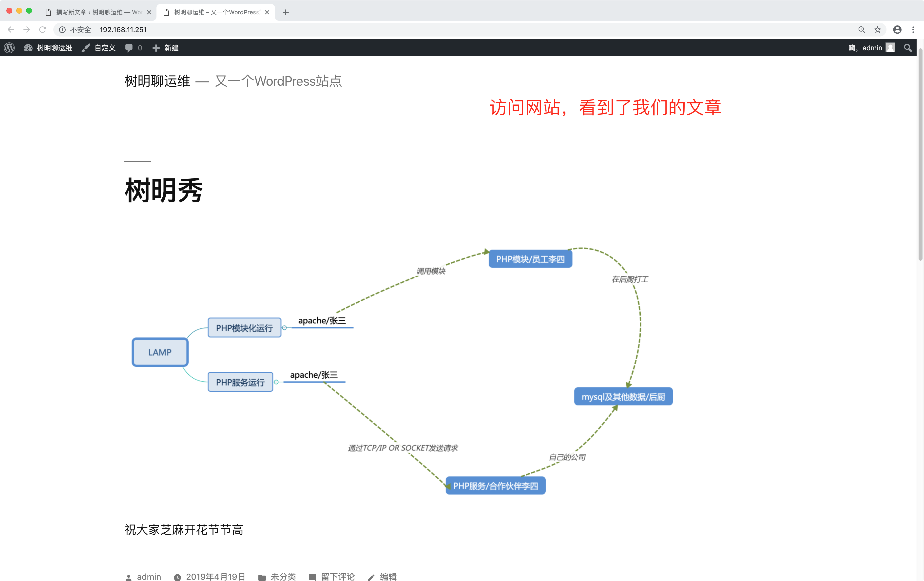Click the admin avatar image
924x581 pixels.
pos(891,48)
